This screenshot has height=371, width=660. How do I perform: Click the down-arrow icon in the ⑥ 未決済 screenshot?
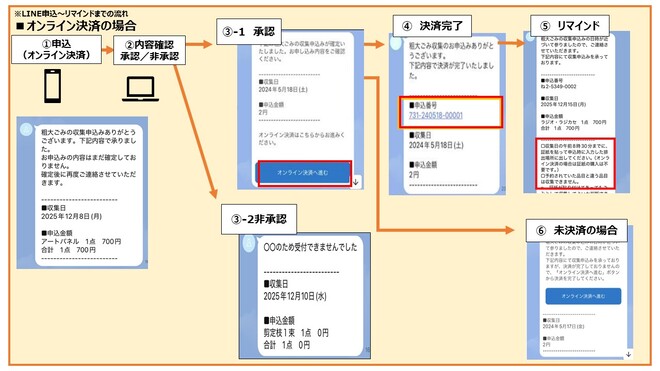(x=628, y=354)
